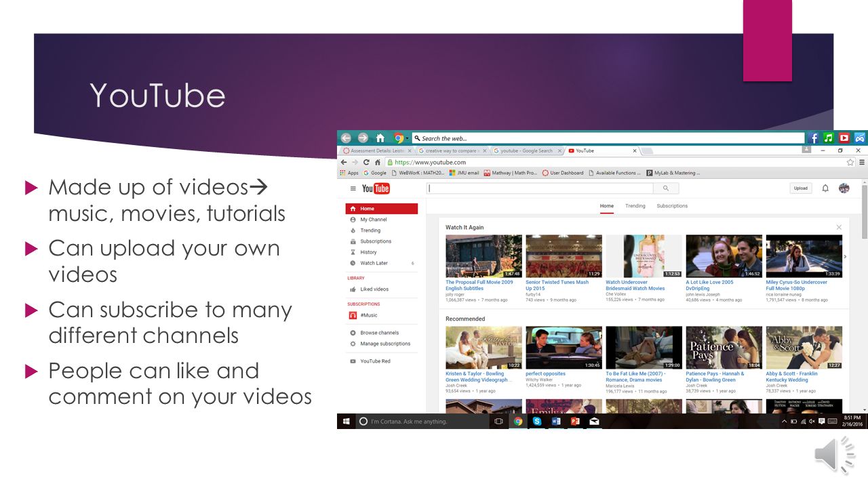This screenshot has height=488, width=868.
Task: Open the Chrome menu icon
Action: [x=862, y=162]
